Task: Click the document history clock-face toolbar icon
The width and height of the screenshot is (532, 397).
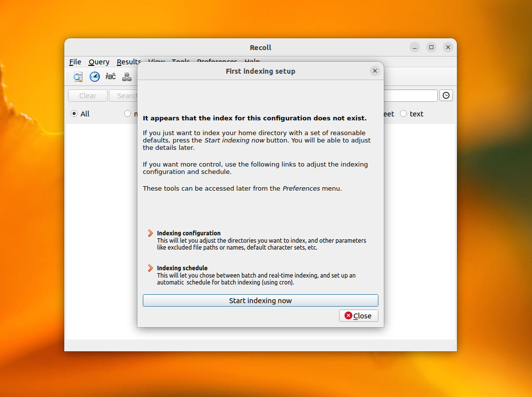Action: pyautogui.click(x=95, y=77)
